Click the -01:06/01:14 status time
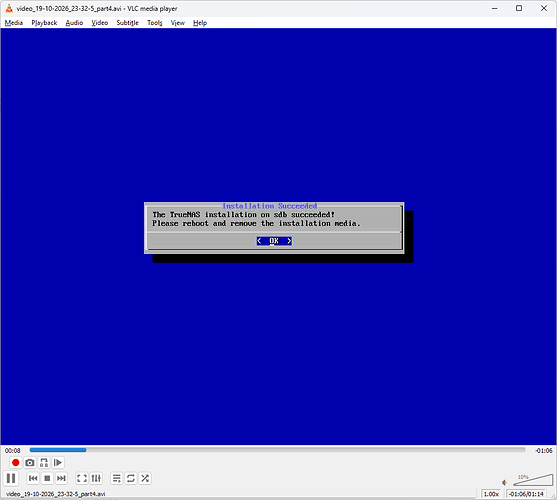 coord(526,494)
